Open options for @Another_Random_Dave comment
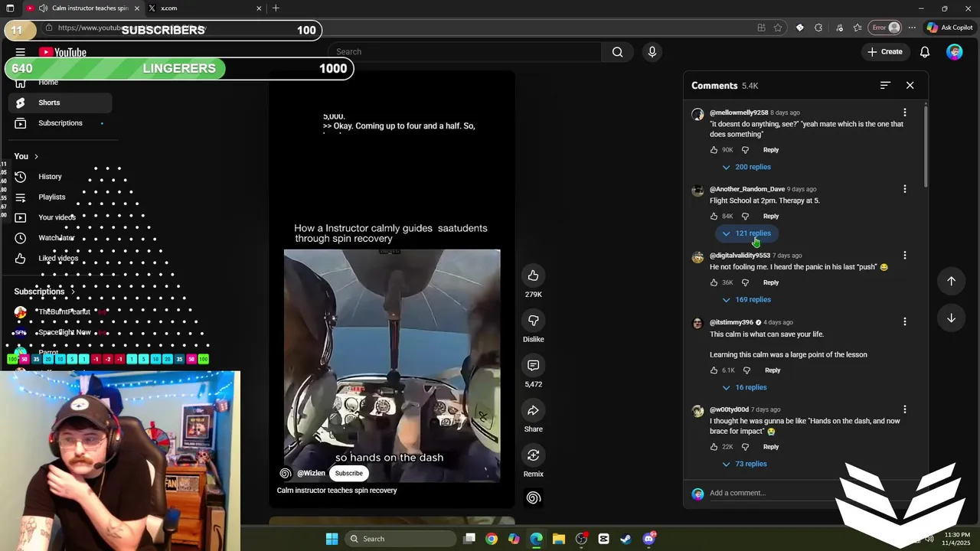980x551 pixels. [x=905, y=189]
